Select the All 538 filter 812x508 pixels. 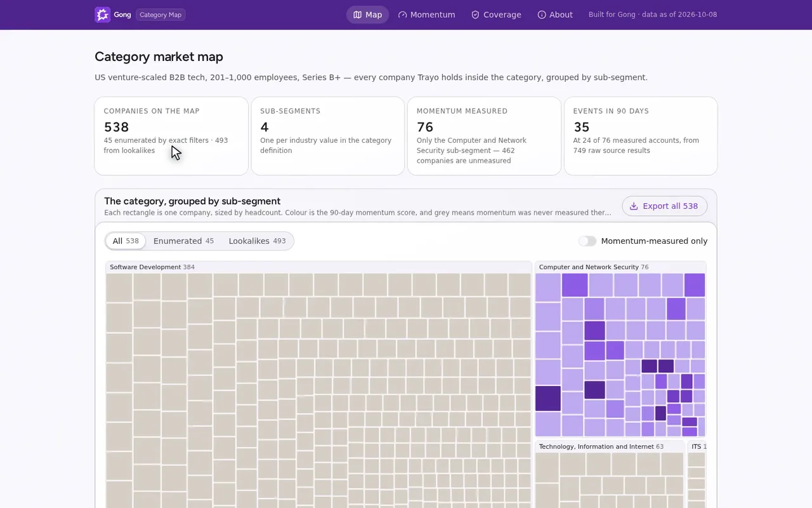pyautogui.click(x=126, y=241)
